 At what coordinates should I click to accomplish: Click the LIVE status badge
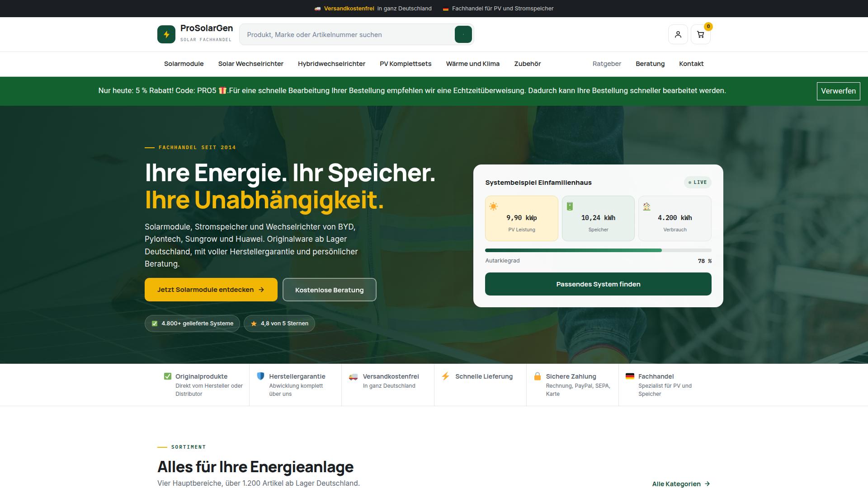(698, 183)
